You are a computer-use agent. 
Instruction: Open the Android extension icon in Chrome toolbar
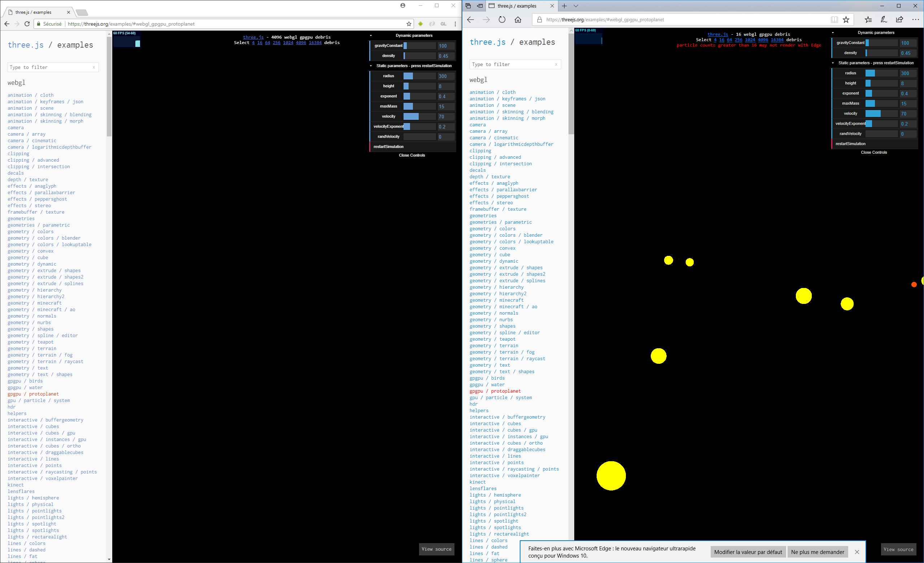[x=420, y=23]
